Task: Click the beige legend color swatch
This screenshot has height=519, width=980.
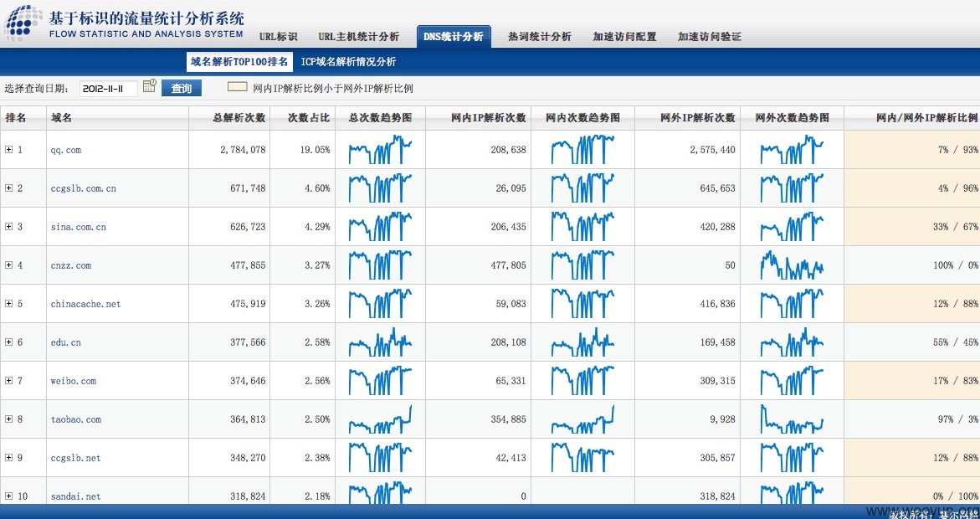Action: tap(237, 88)
